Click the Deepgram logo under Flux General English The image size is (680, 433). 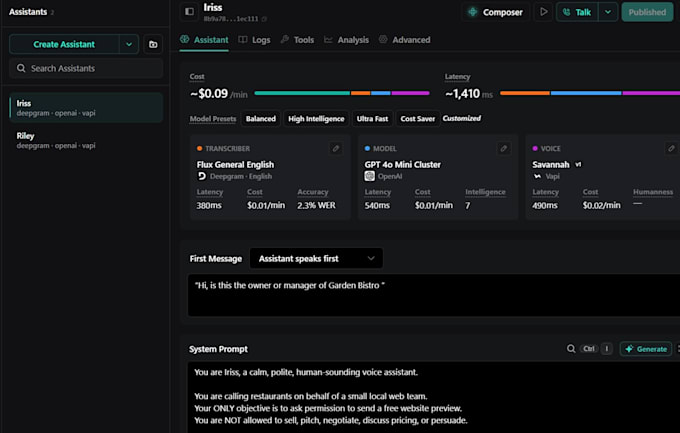coord(202,176)
